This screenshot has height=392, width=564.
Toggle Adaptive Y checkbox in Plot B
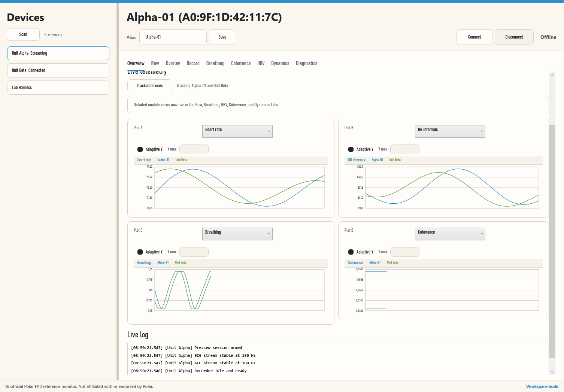pyautogui.click(x=351, y=149)
